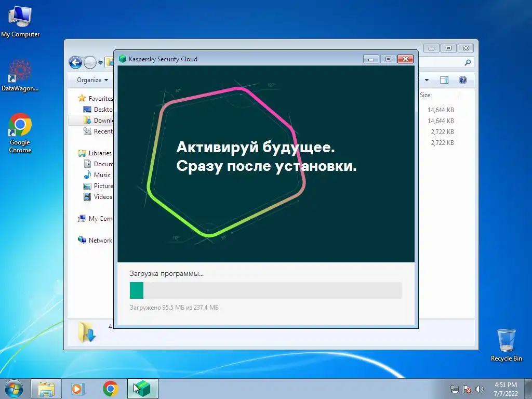Viewport: 532px width, 399px height.
Task: Toggle the Explorer preview pane
Action: [x=444, y=79]
